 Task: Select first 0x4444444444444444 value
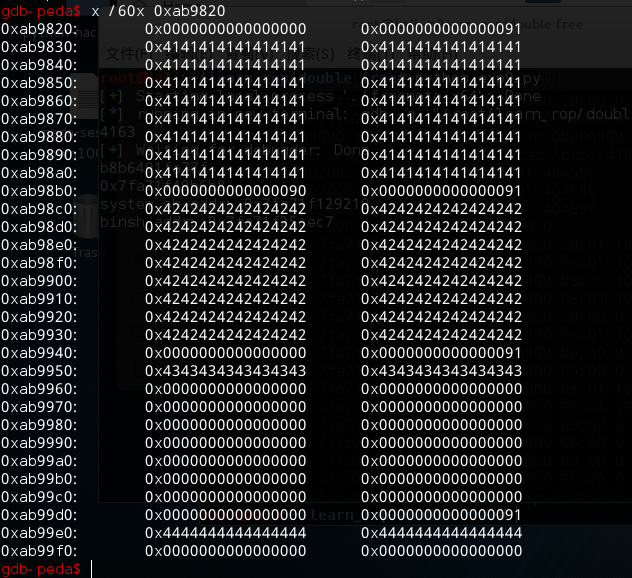click(225, 533)
